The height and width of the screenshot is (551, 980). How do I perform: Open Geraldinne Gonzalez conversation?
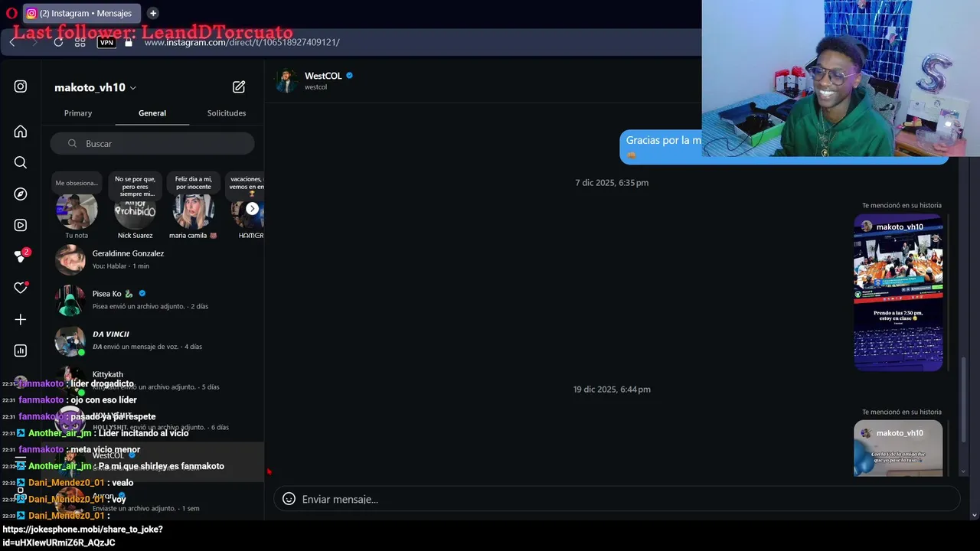coord(152,259)
